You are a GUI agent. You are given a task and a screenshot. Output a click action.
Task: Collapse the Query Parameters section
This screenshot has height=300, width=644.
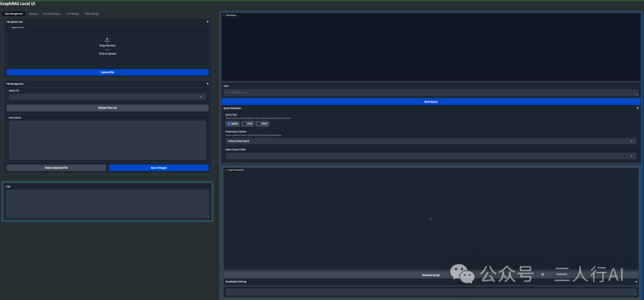637,108
